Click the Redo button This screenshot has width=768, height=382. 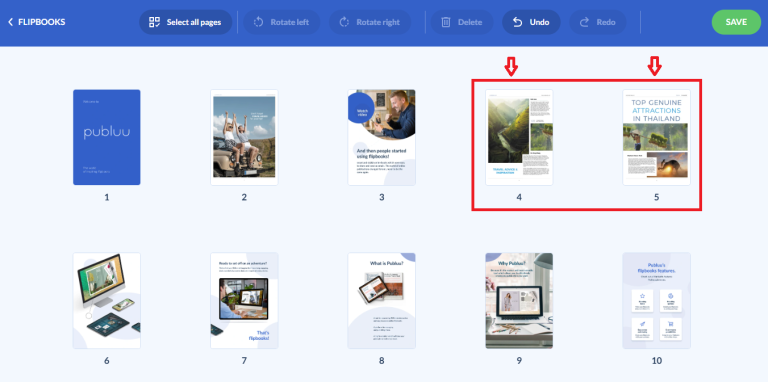pyautogui.click(x=598, y=22)
